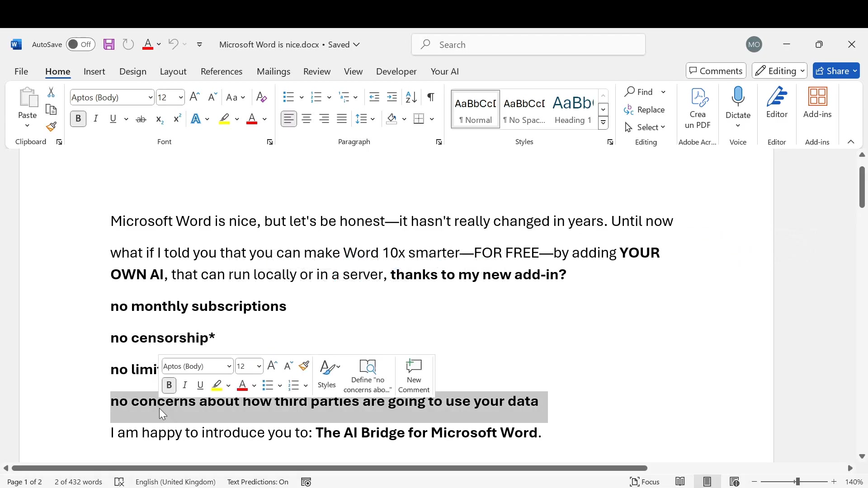Open the Font dialog launcher
The width and height of the screenshot is (868, 488).
coord(270,142)
